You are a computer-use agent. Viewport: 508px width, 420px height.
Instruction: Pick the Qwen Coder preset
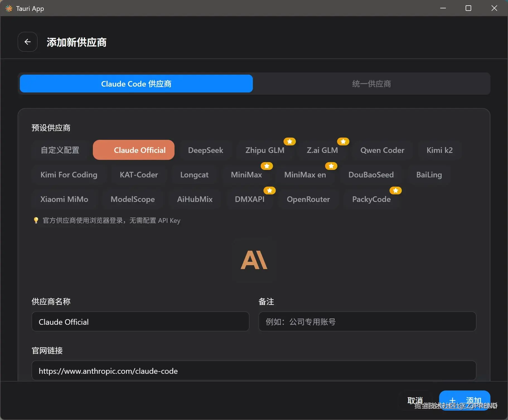click(x=382, y=150)
